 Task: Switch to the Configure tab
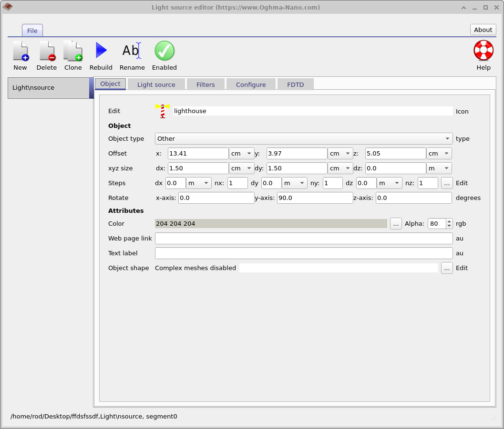pos(251,84)
